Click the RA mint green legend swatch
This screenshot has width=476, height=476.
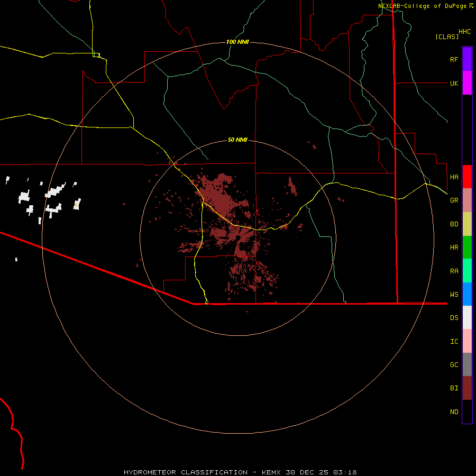point(467,271)
